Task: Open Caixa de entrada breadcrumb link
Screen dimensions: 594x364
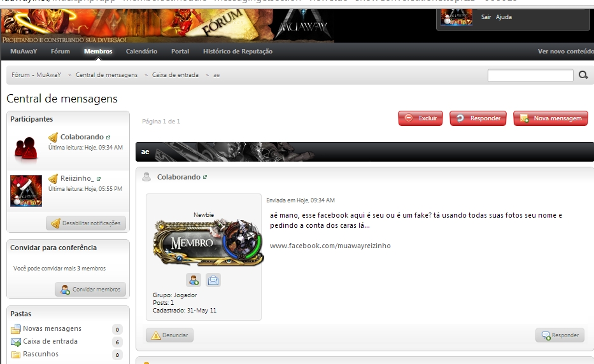Action: click(175, 75)
